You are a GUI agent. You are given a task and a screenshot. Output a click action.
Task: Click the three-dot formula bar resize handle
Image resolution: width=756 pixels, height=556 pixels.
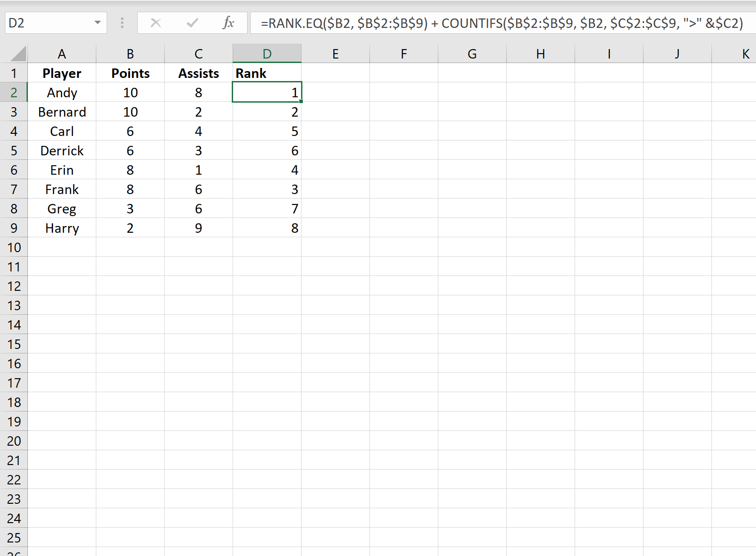click(x=122, y=23)
